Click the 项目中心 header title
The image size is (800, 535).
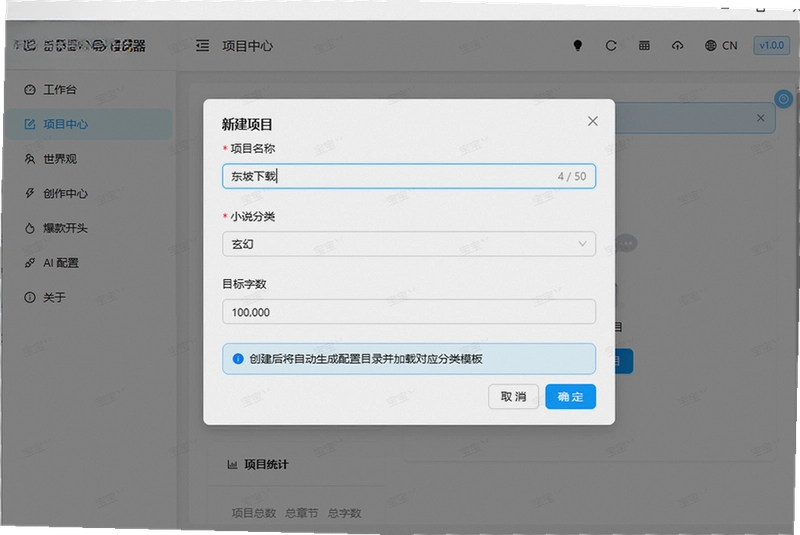pos(247,46)
